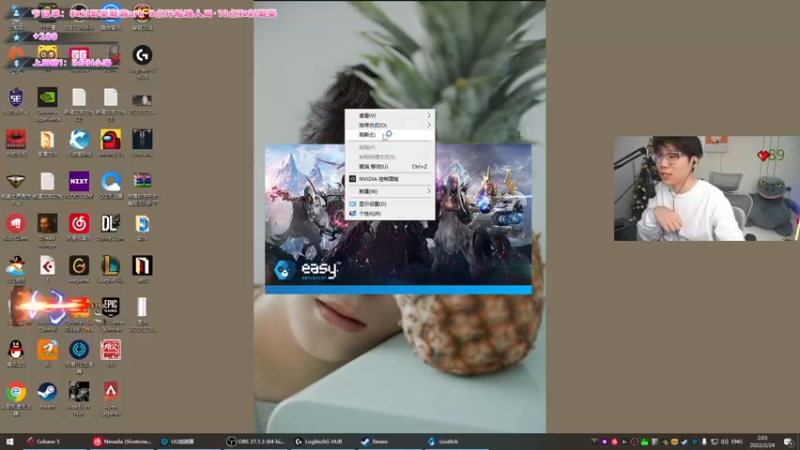
Task: Open Personalize (R) from context menu
Action: pyautogui.click(x=390, y=214)
